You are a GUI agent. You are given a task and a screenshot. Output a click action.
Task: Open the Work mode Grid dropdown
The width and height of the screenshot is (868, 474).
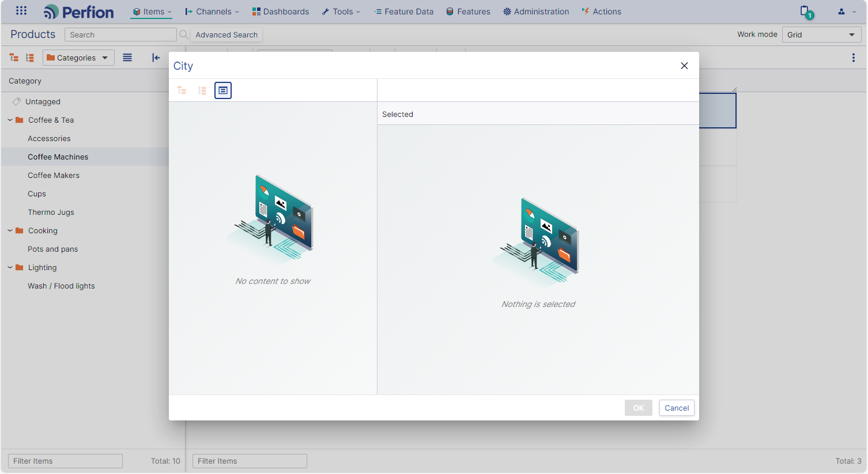(x=821, y=35)
